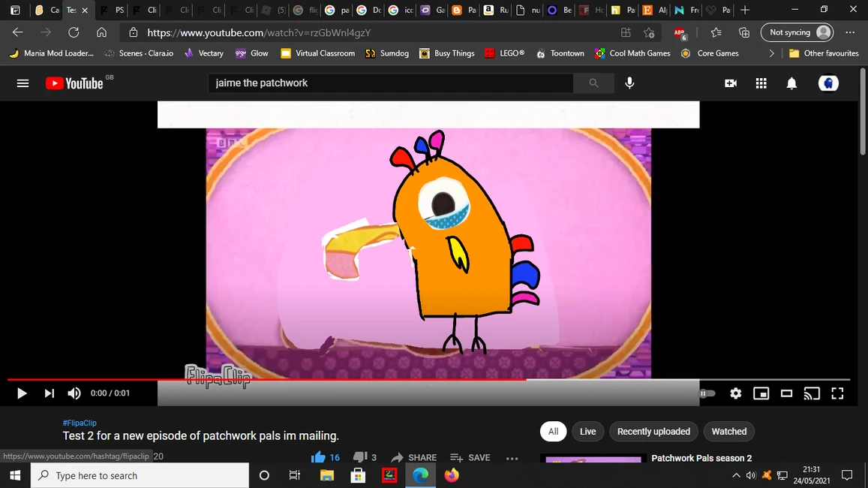This screenshot has width=868, height=488.
Task: Expand hidden bookmarks with the chevron arrow
Action: [771, 53]
